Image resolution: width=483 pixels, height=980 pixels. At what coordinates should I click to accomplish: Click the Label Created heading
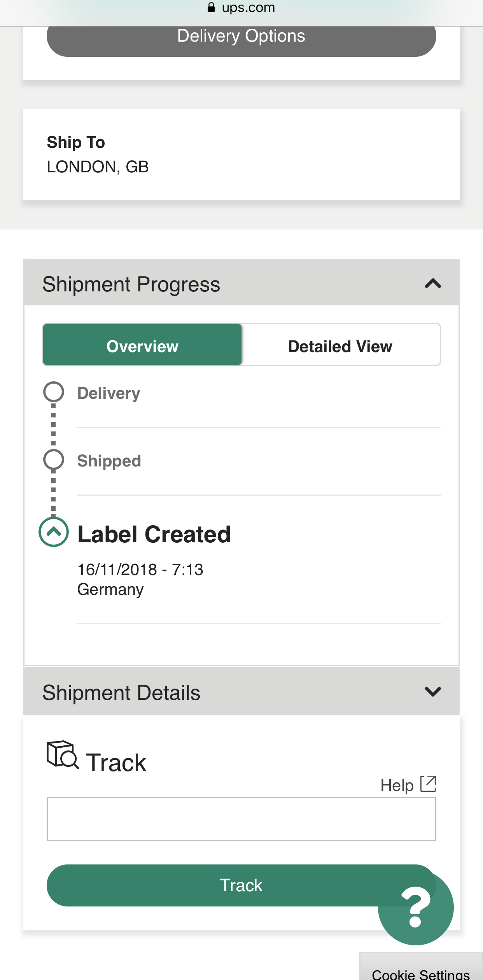pos(154,534)
